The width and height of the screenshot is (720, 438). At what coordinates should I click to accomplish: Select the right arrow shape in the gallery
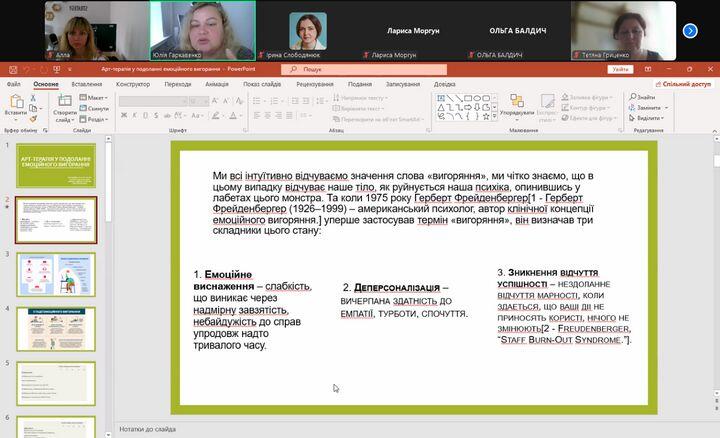tap(468, 107)
